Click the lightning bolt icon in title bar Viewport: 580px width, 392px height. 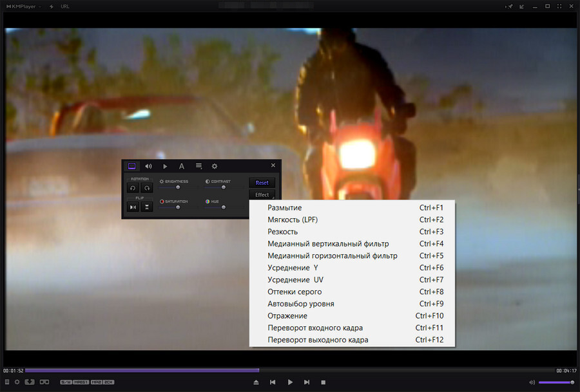click(x=52, y=6)
